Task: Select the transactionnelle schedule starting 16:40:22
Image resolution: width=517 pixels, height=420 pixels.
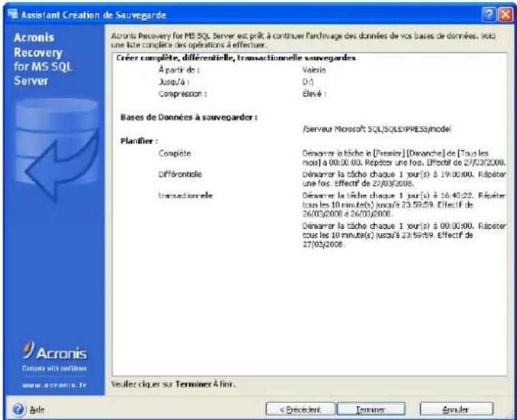Action: click(x=404, y=204)
